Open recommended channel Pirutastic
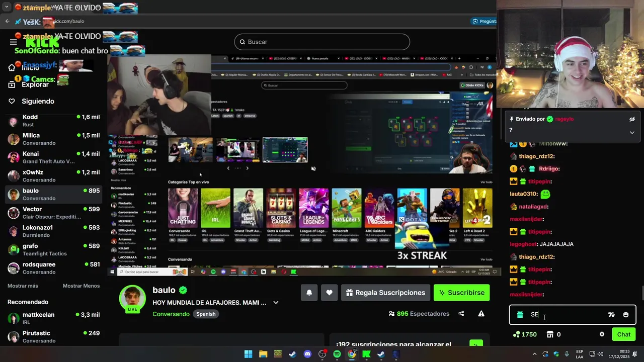Screen dimensions: 644x362 pos(54,337)
